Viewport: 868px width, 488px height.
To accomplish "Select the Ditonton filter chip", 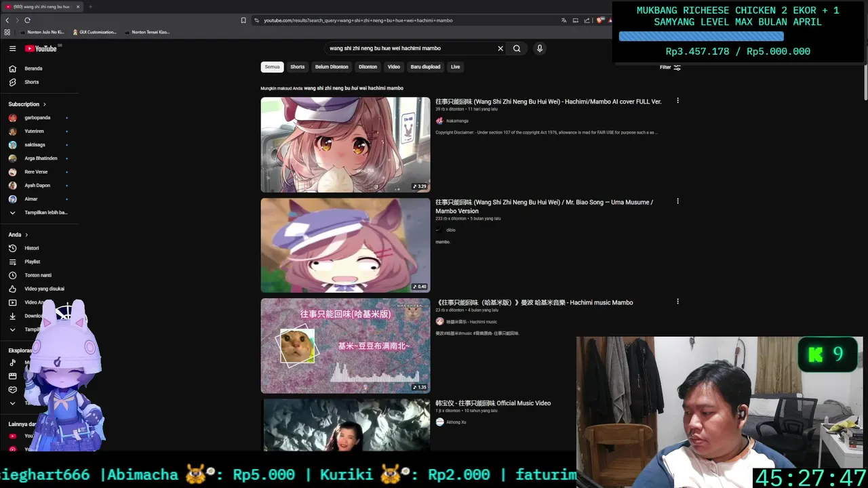I will point(368,67).
